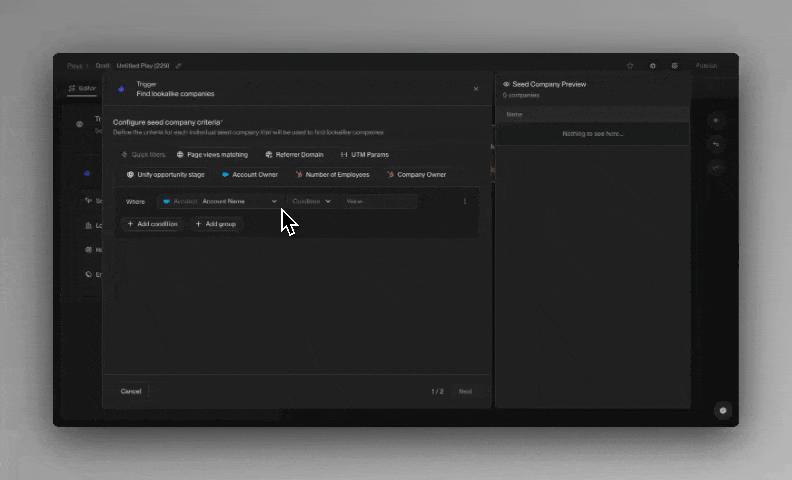Open the Plays breadcrumb link
Screen dimensions: 792x480
pyautogui.click(x=75, y=66)
